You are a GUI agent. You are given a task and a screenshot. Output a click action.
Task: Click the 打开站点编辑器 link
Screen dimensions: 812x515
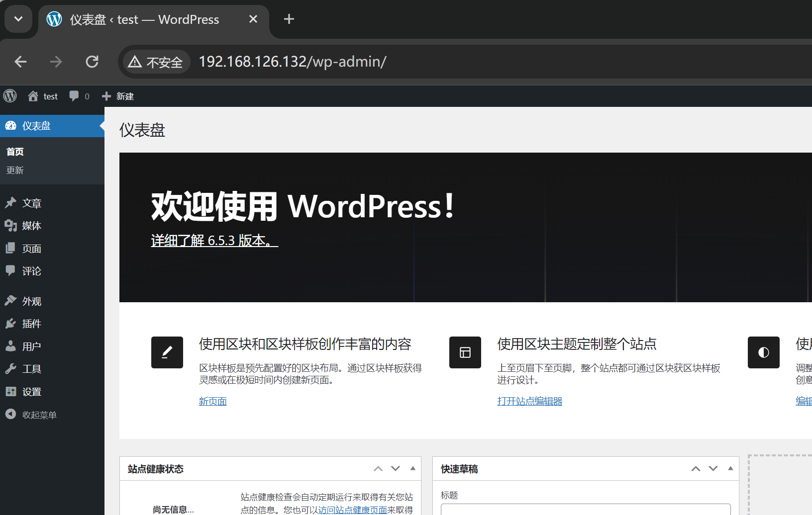point(529,401)
